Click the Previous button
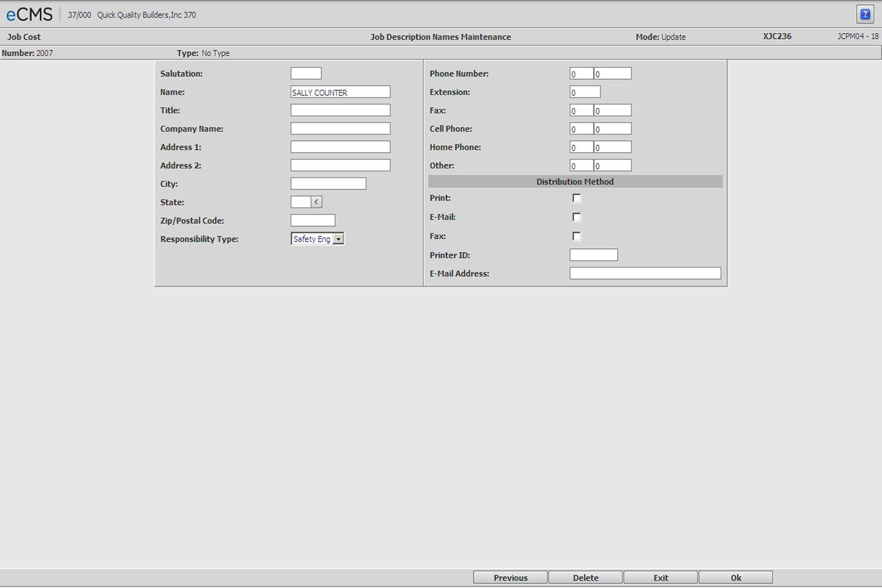Viewport: 882px width, 588px height. point(510,578)
